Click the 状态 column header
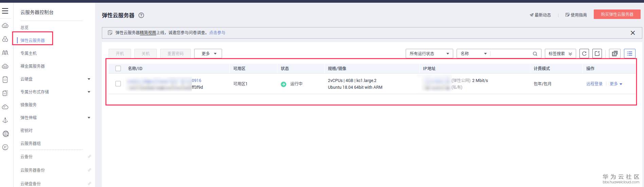Image resolution: width=644 pixels, height=187 pixels. [285, 68]
